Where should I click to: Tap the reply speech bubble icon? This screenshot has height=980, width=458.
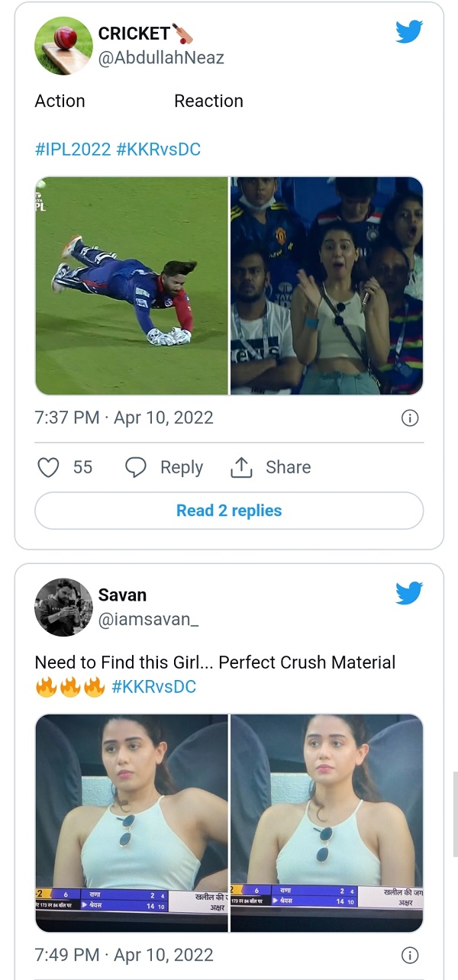point(135,467)
